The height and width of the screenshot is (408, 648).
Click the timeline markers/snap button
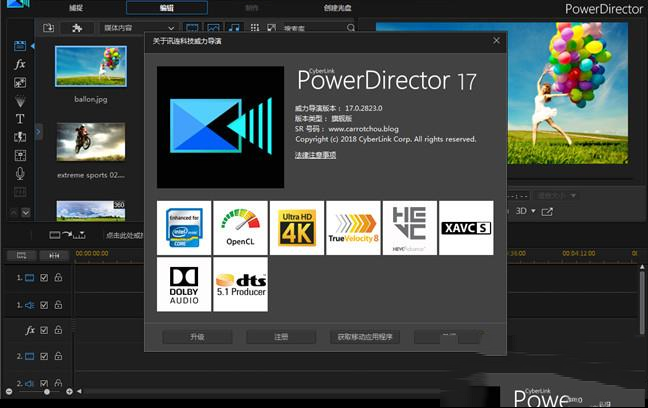(54, 256)
